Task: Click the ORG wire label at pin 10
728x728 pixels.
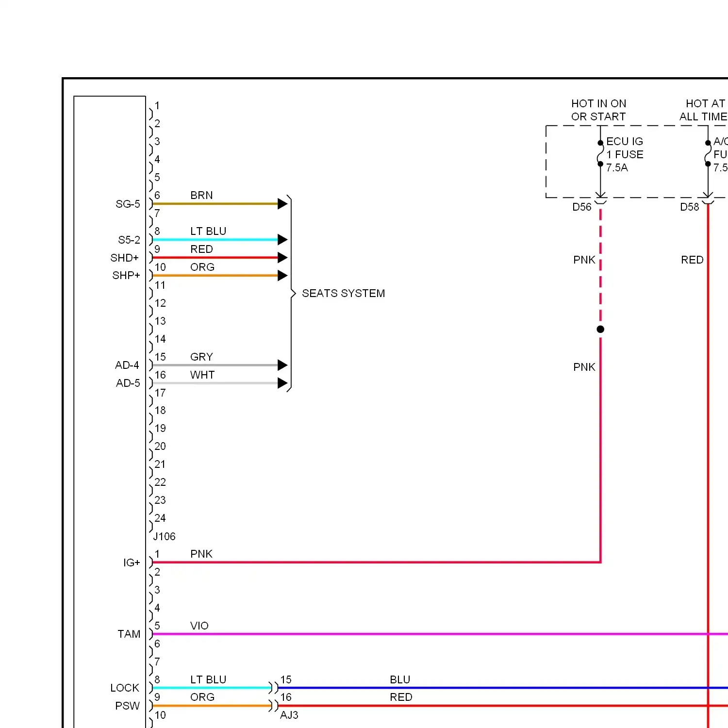Action: (x=202, y=267)
